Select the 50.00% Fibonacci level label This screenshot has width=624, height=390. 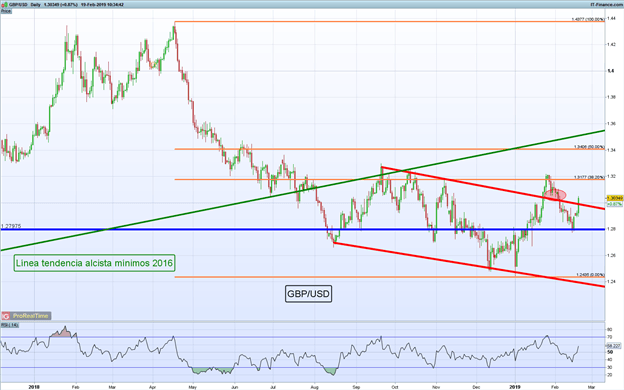click(x=589, y=147)
